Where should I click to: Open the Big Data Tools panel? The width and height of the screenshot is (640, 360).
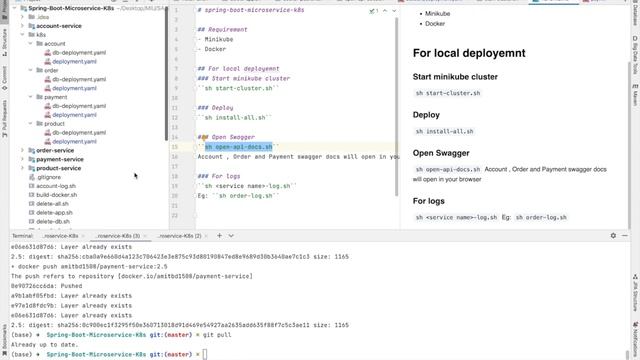(x=635, y=55)
